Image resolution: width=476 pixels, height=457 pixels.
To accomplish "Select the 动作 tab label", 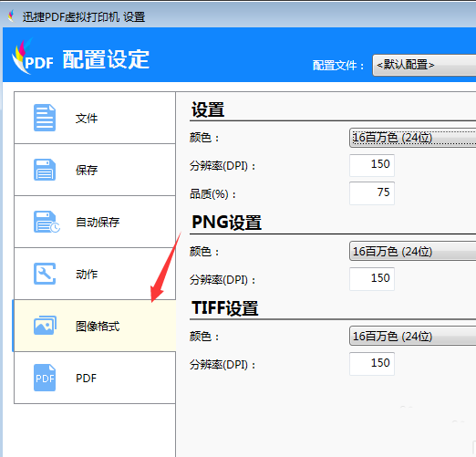I will coord(87,274).
